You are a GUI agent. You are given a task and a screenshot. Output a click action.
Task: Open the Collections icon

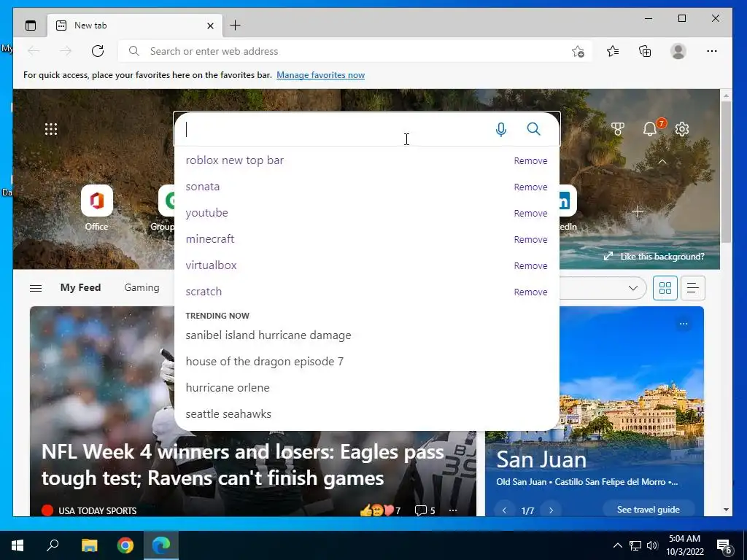pos(645,51)
